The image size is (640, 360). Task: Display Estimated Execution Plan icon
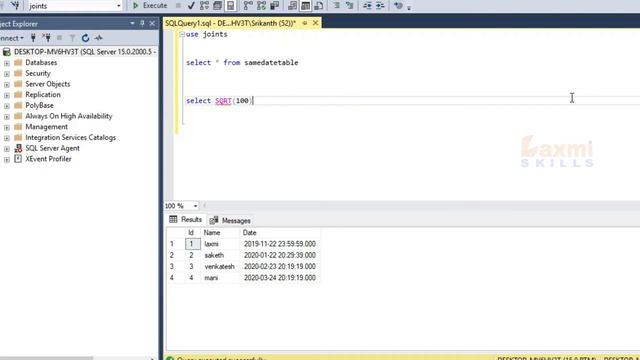[x=204, y=6]
